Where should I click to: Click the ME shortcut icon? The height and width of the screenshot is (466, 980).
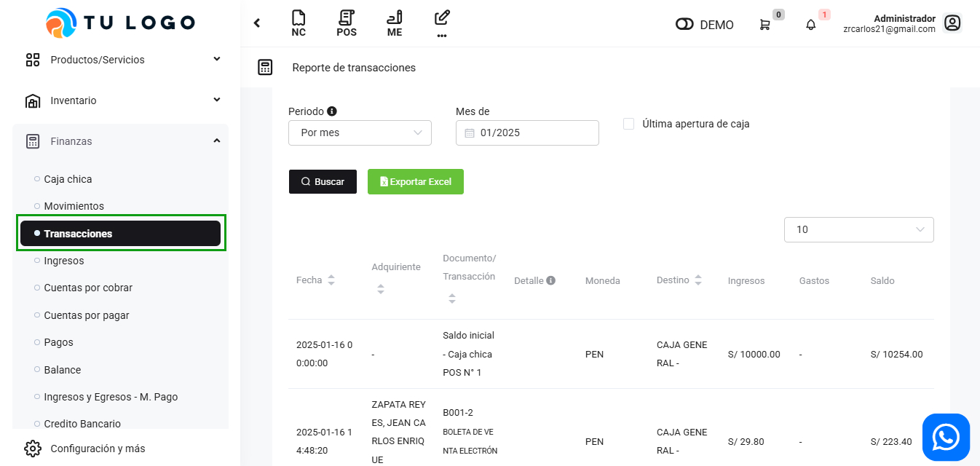[x=395, y=23]
